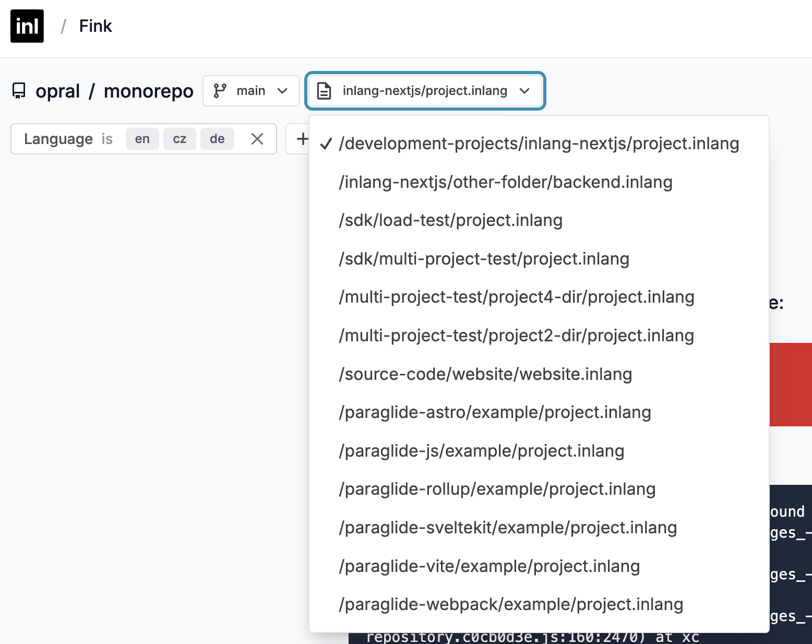Click the 'de' language tag

coord(217,139)
